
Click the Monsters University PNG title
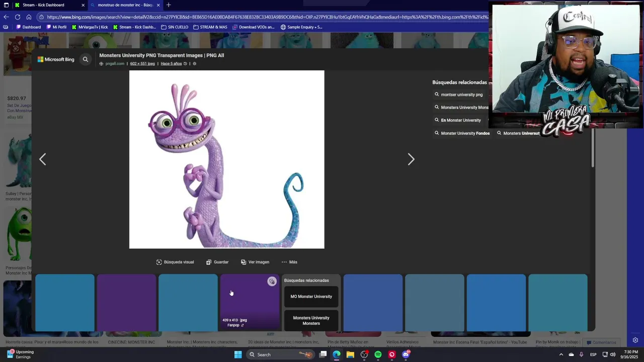[x=162, y=55]
